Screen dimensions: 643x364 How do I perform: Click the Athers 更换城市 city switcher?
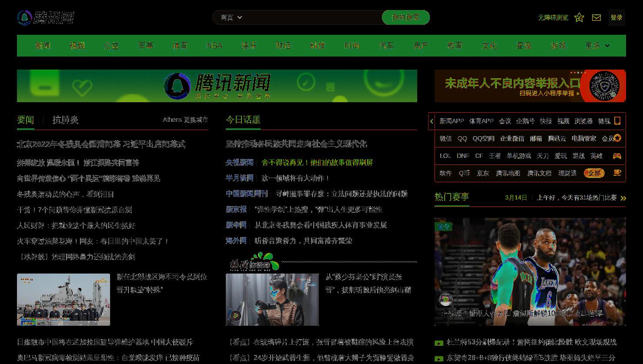click(185, 120)
